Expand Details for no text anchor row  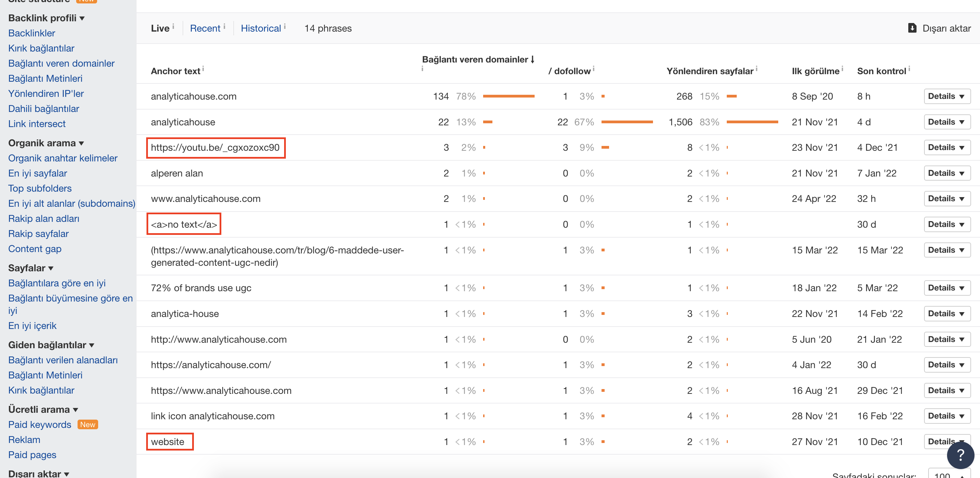[x=947, y=224]
